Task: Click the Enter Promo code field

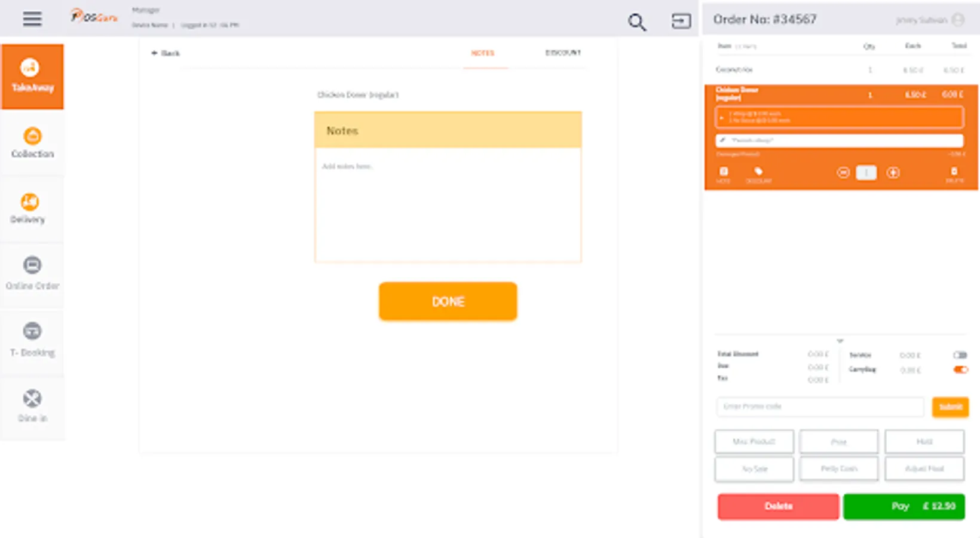Action: tap(819, 406)
